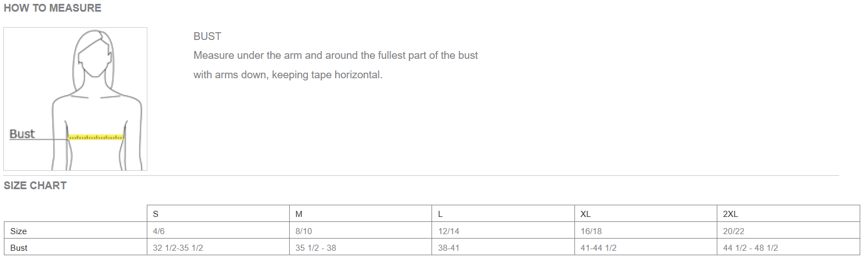Select the SIZE CHART heading
The image size is (868, 258).
(35, 186)
